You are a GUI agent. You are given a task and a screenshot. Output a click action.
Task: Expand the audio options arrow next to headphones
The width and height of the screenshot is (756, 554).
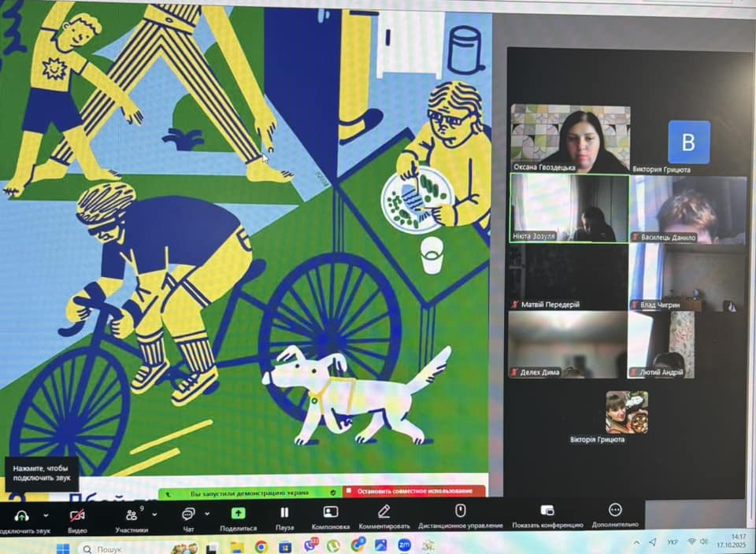coord(46,515)
